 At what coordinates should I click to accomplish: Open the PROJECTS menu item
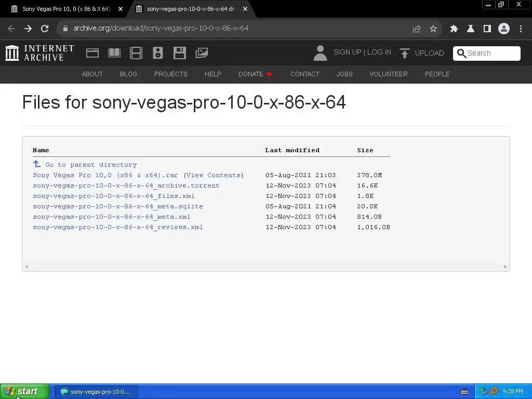pos(170,74)
